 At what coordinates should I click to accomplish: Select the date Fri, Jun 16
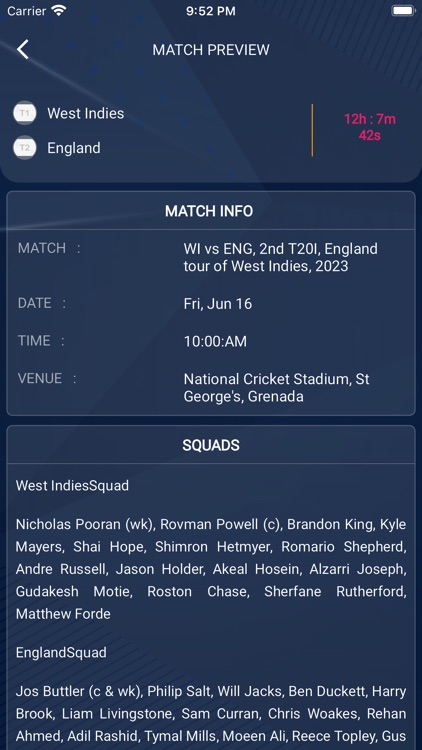(x=218, y=304)
